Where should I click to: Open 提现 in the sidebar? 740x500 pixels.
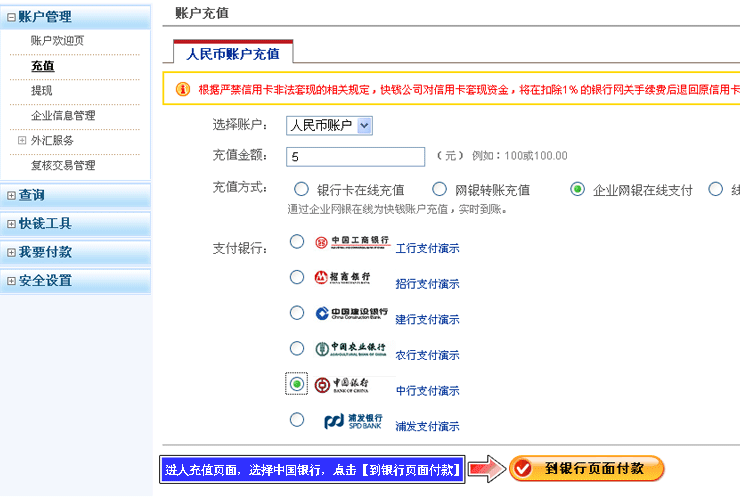pyautogui.click(x=42, y=91)
